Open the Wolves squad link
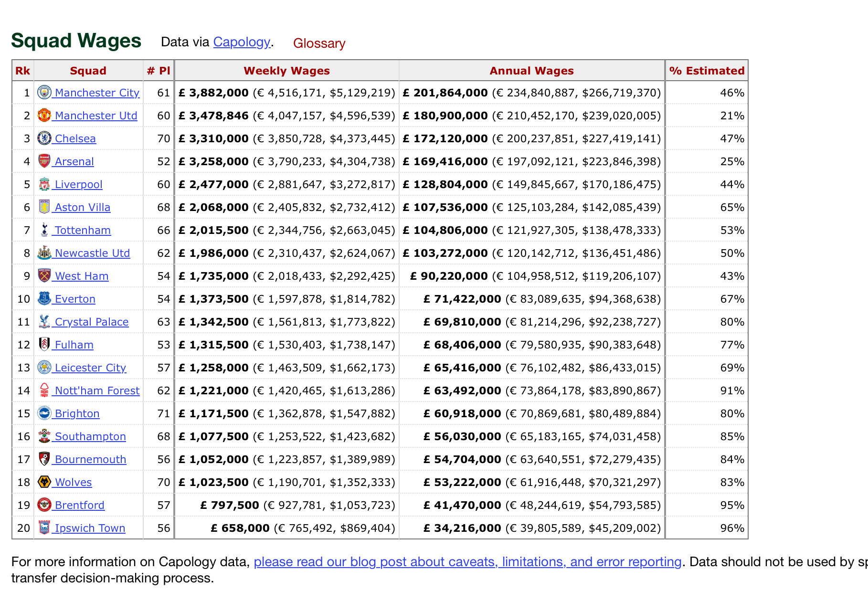 tap(73, 482)
